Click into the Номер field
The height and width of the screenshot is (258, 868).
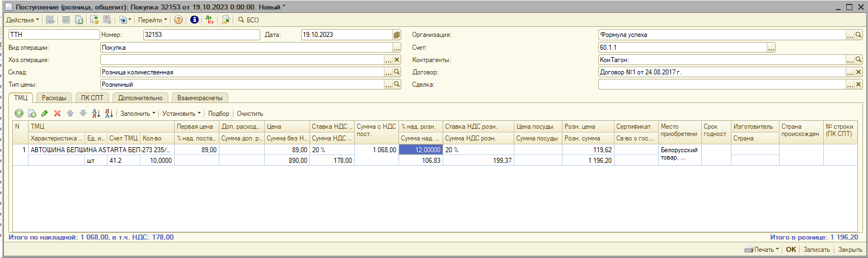pos(201,35)
